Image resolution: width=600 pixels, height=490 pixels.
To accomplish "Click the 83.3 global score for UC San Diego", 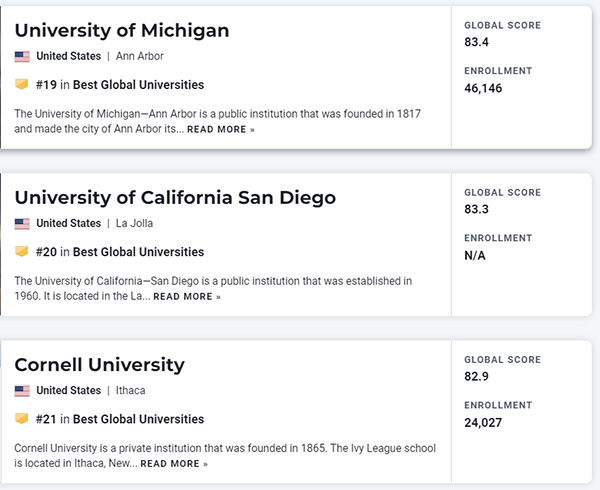I will [477, 209].
